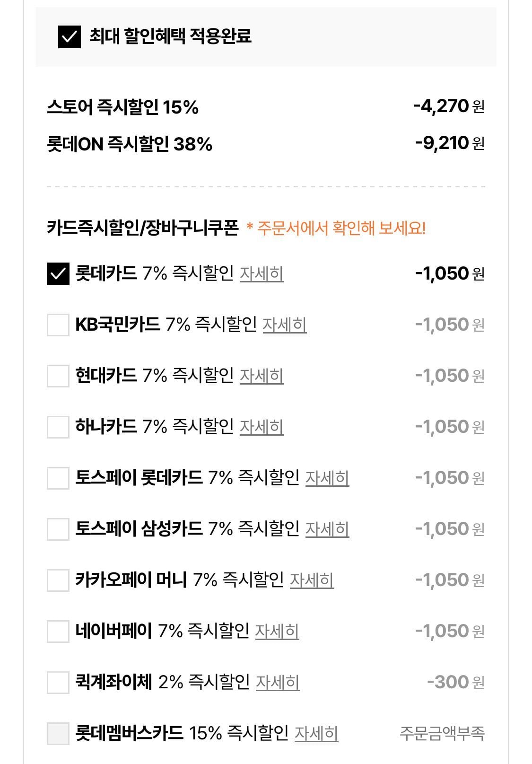Uncheck the 최대 할인혜택 적용완료 checkbox
532x764 pixels.
(x=69, y=36)
